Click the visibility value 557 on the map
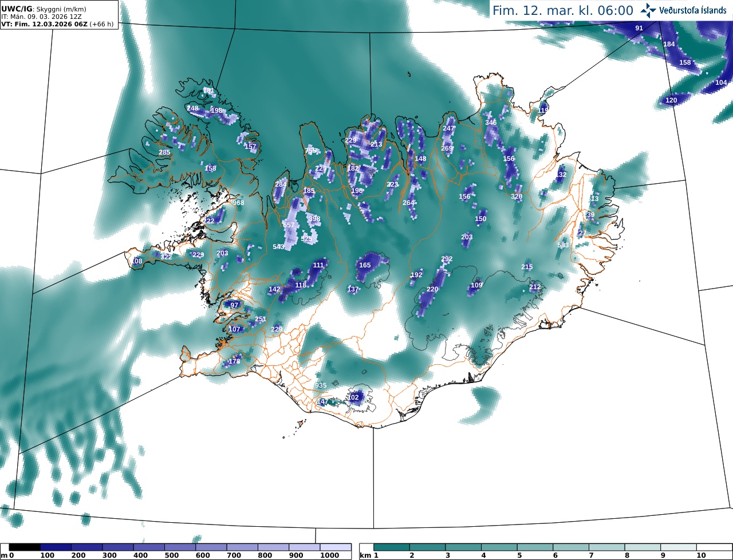The image size is (733, 560). (289, 225)
